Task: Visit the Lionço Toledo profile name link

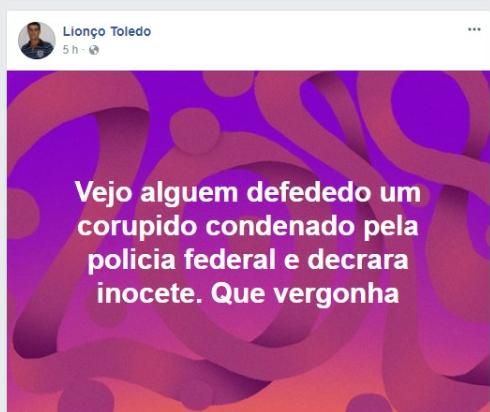Action: point(107,31)
